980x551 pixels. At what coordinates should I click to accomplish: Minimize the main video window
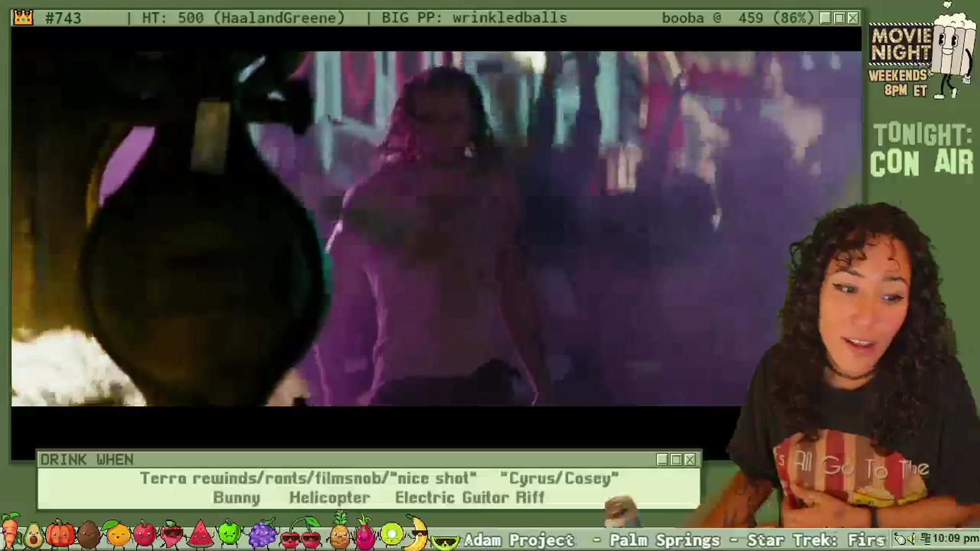click(825, 18)
